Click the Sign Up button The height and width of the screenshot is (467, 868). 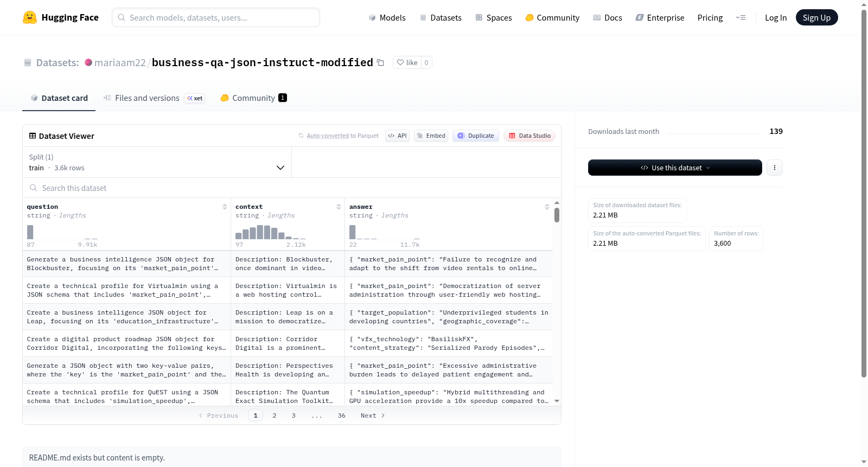point(816,17)
